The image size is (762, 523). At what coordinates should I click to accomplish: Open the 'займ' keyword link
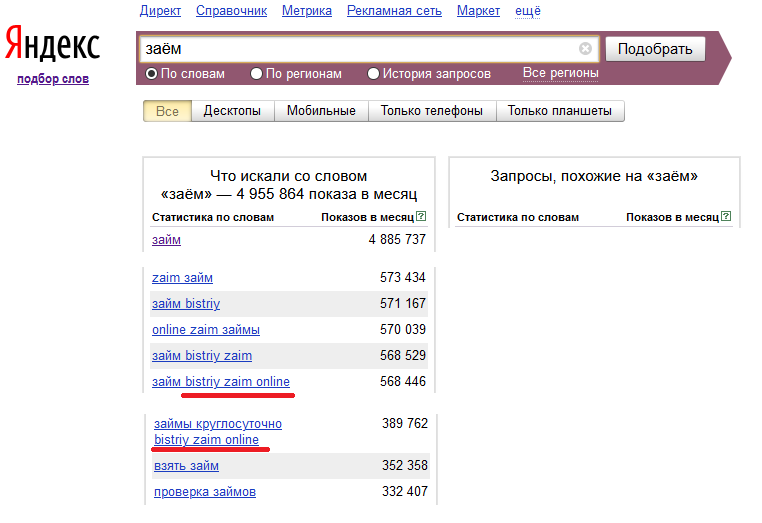(166, 240)
